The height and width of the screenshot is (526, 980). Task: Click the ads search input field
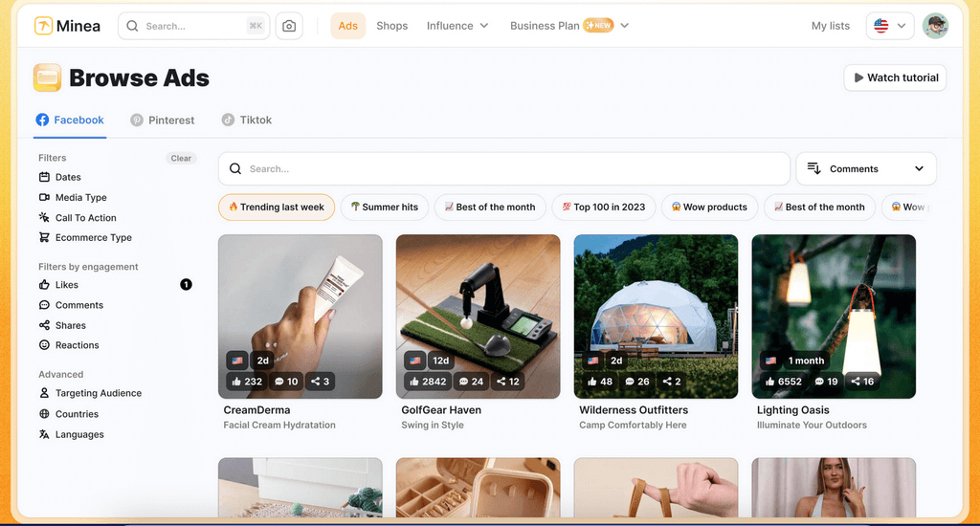click(x=504, y=168)
